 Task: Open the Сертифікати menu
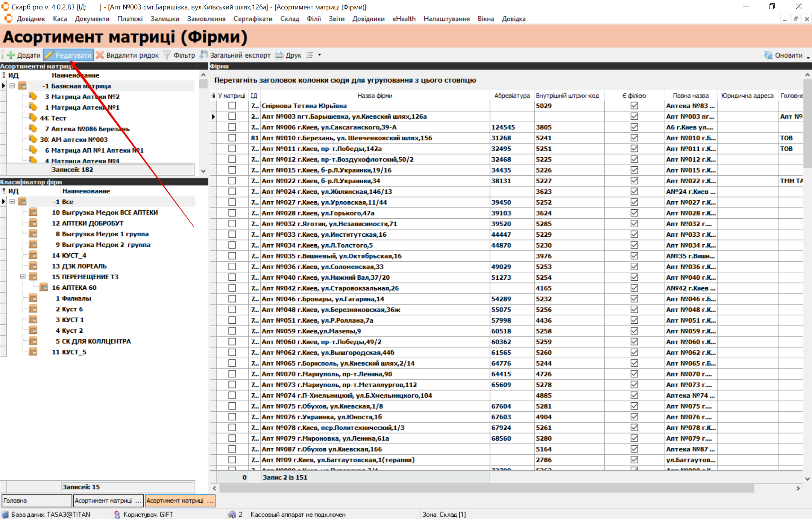tap(253, 19)
